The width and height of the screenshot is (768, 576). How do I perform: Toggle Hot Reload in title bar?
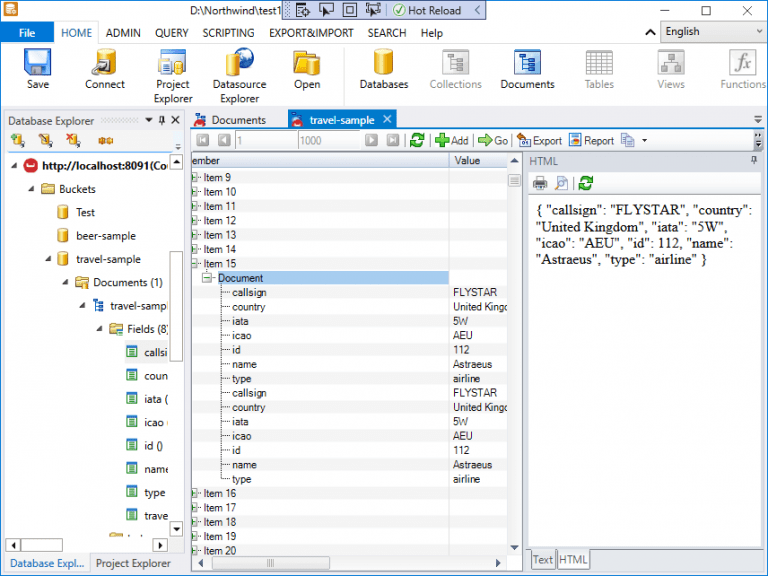[427, 10]
